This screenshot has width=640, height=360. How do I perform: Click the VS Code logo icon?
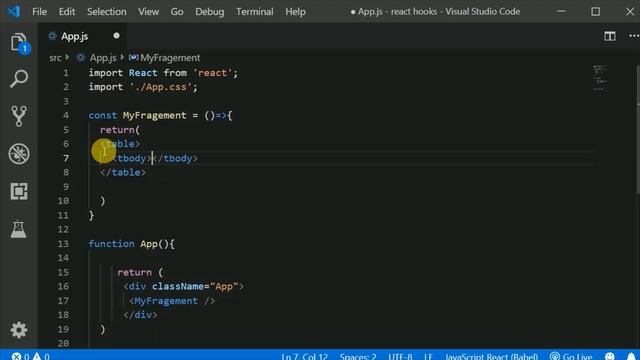pyautogui.click(x=13, y=11)
